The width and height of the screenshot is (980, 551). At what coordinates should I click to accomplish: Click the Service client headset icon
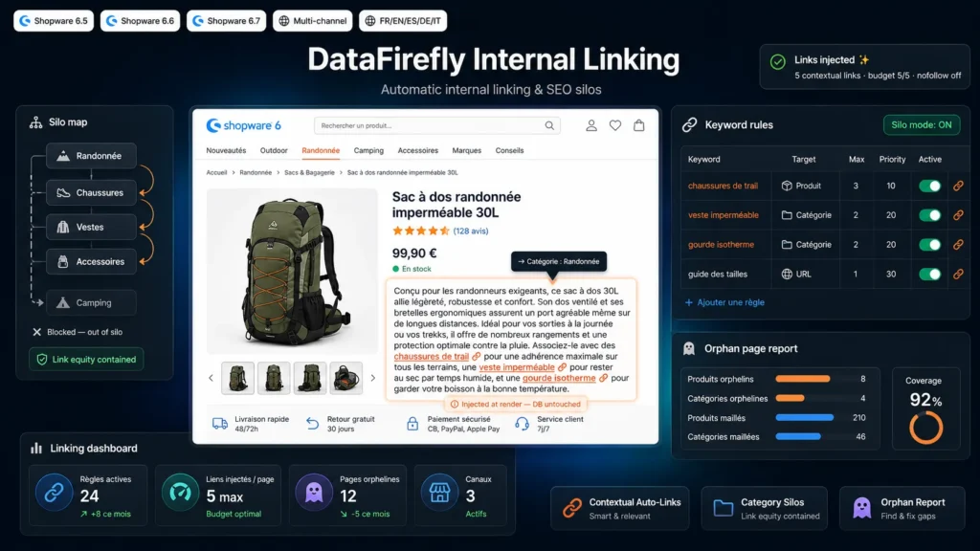tap(522, 424)
